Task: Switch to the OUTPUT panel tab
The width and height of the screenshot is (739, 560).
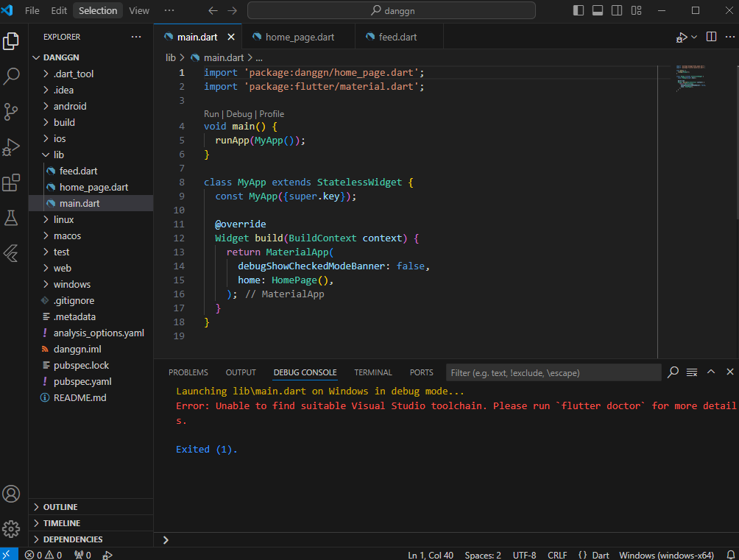Action: tap(241, 372)
